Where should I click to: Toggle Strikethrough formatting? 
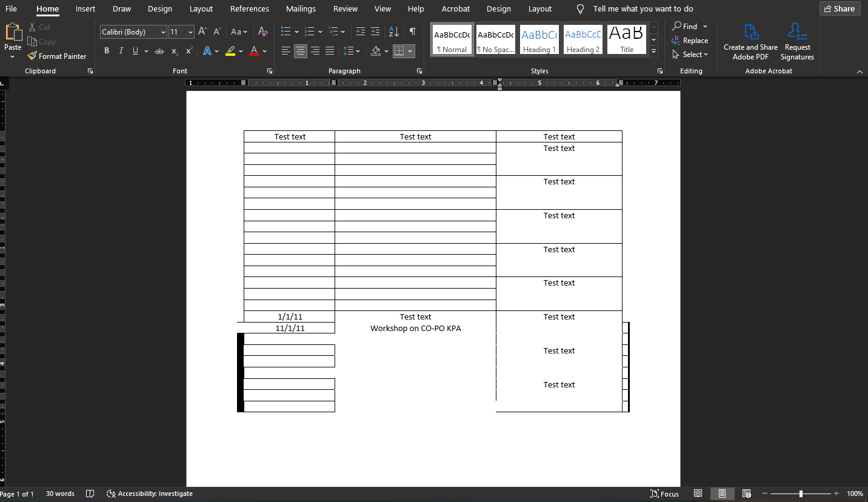(x=159, y=51)
